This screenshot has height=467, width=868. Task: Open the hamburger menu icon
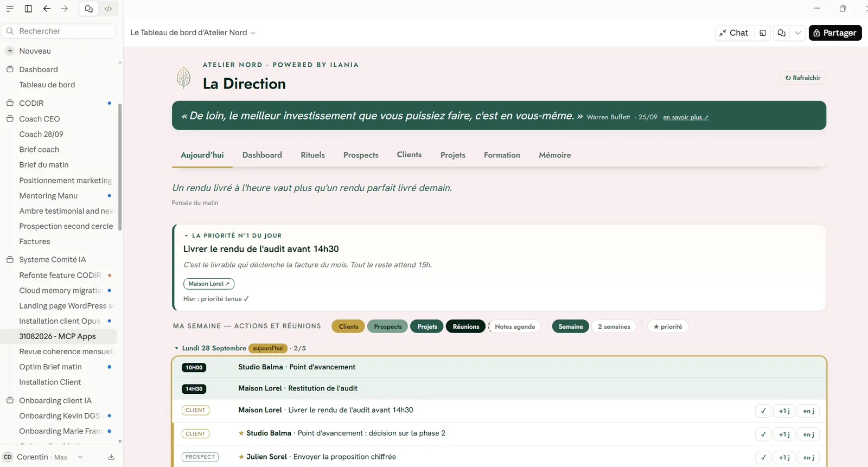(10, 9)
